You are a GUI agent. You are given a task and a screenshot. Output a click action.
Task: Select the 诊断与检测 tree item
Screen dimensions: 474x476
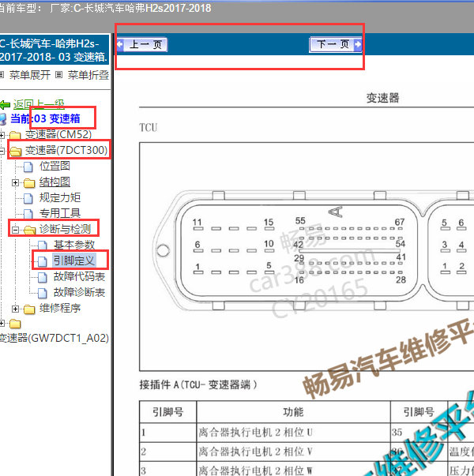65,229
